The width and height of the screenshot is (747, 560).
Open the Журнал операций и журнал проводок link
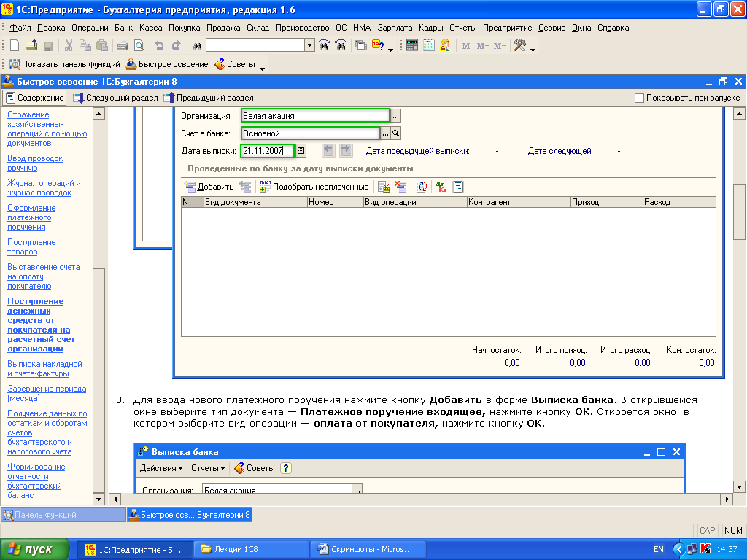coord(44,187)
